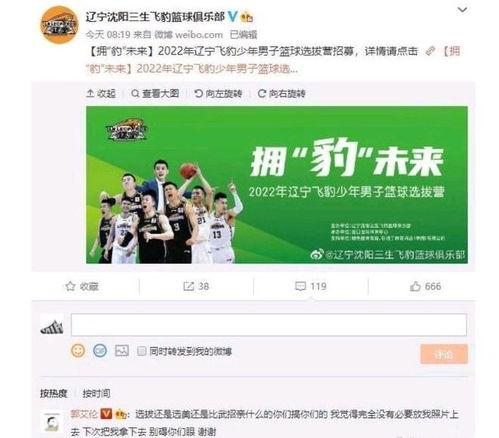Click the orange comment submit button

pyautogui.click(x=444, y=354)
